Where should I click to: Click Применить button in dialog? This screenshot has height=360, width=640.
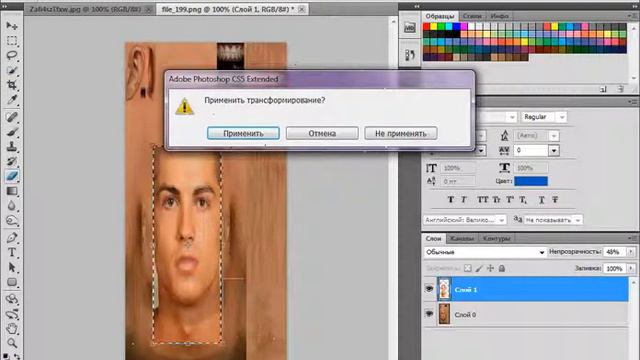click(243, 133)
